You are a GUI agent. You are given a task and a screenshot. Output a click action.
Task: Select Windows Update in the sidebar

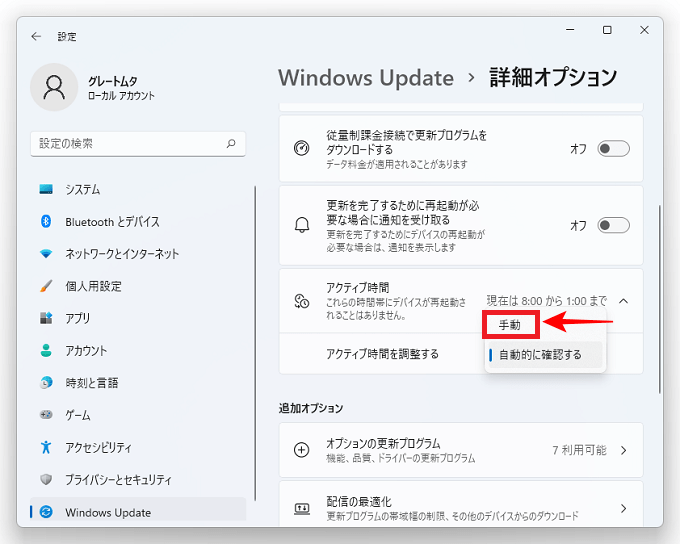(x=138, y=510)
